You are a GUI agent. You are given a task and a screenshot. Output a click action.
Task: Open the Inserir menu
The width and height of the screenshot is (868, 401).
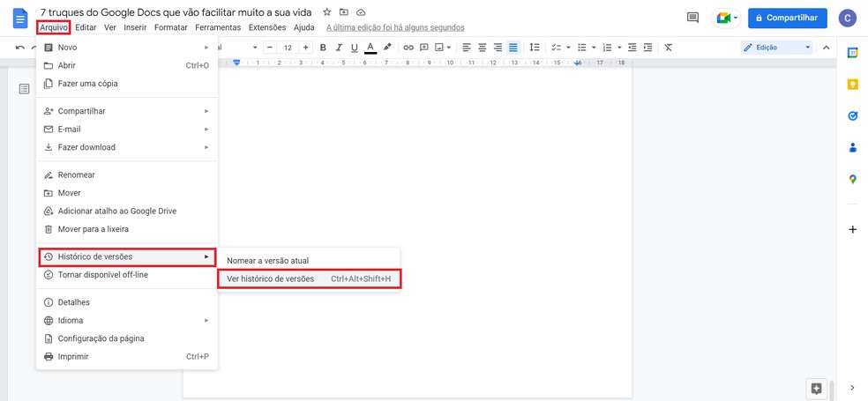(135, 27)
